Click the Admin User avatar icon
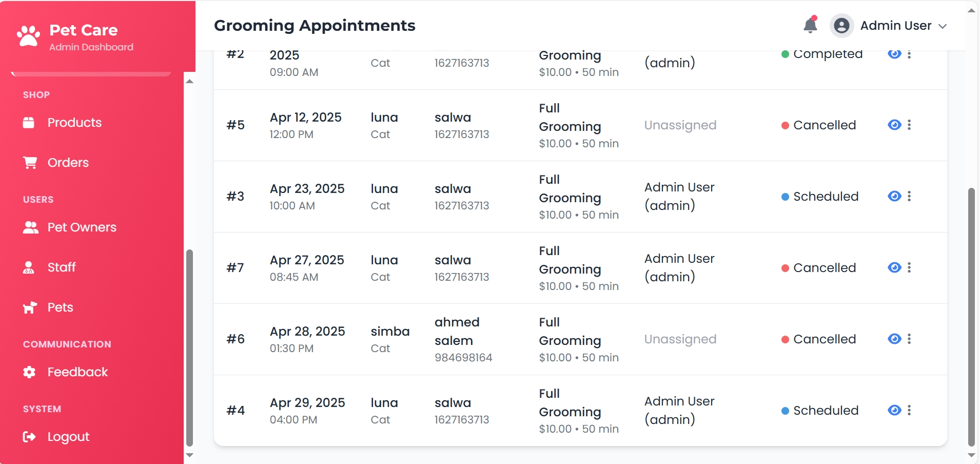The image size is (980, 464). point(841,26)
